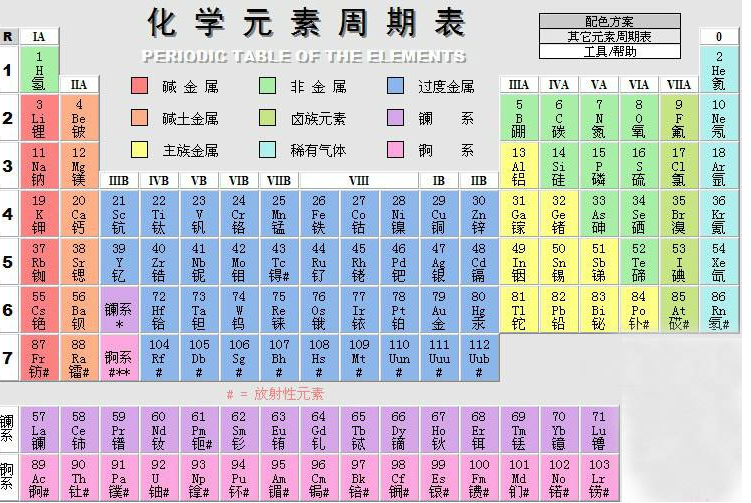Screen dimensions: 751x503
Task: Open 其它元素周期表 button
Action: point(609,36)
